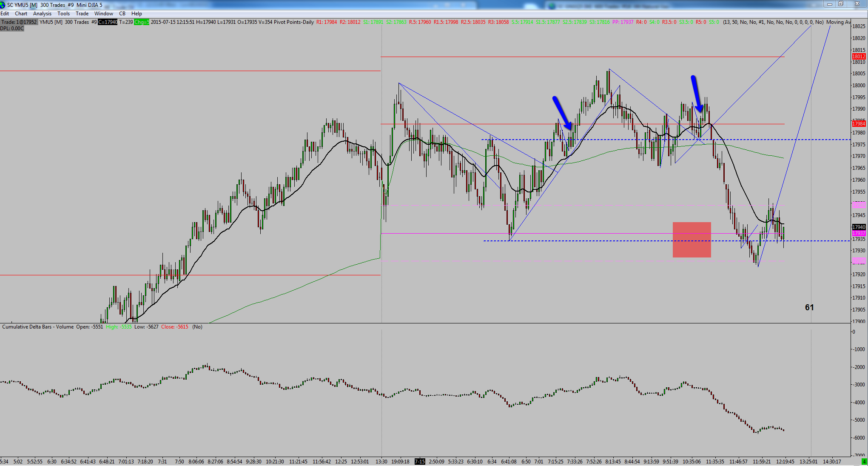The height and width of the screenshot is (466, 868).
Task: Click the highlighted '7-15' date marker
Action: [420, 462]
